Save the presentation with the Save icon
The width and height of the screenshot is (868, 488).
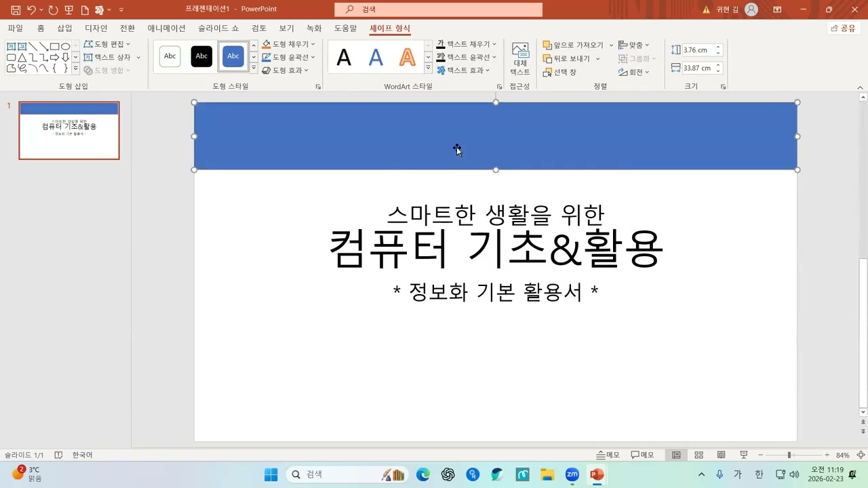(x=15, y=9)
